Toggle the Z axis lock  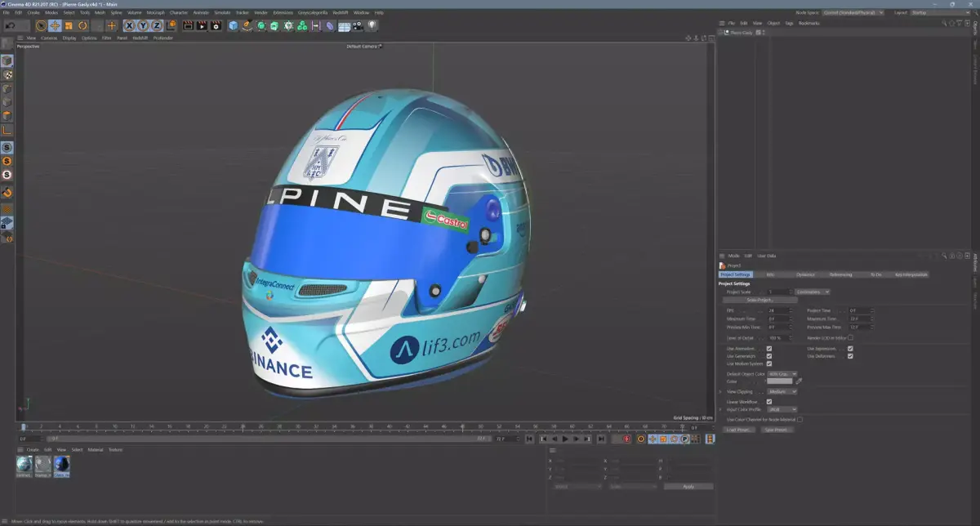pyautogui.click(x=157, y=25)
